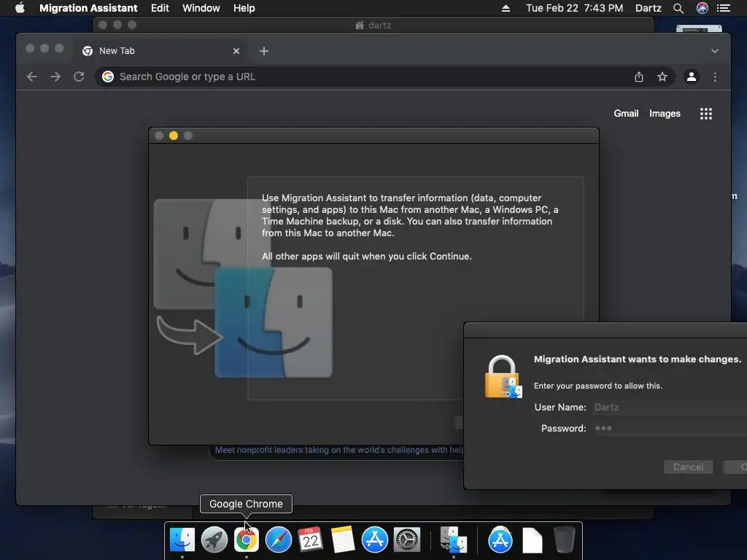This screenshot has width=747, height=560.
Task: Open Applications folder stack in Dock
Action: pos(500,540)
